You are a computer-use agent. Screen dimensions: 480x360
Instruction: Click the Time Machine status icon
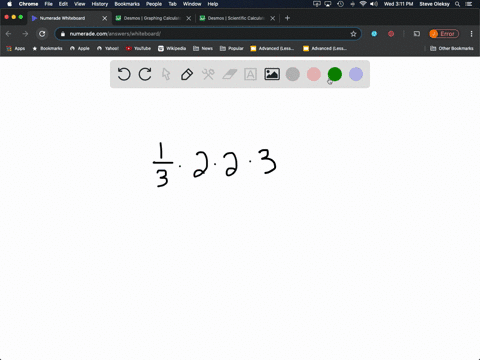pos(340,4)
